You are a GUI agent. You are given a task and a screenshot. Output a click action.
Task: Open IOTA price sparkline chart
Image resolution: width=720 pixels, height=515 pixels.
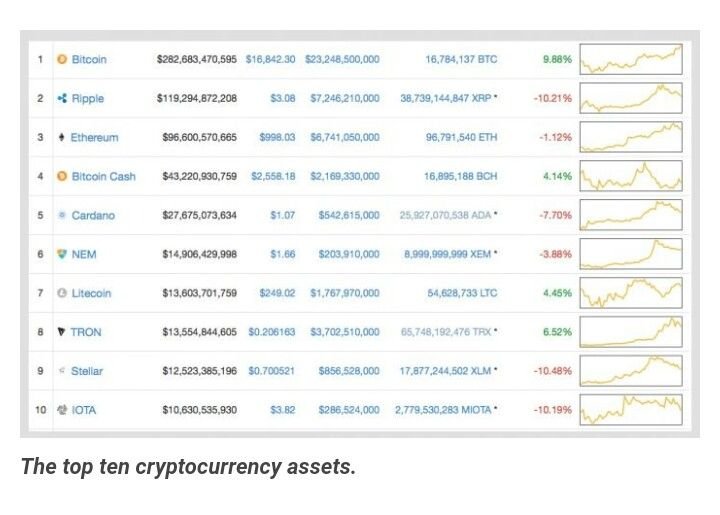[631, 410]
